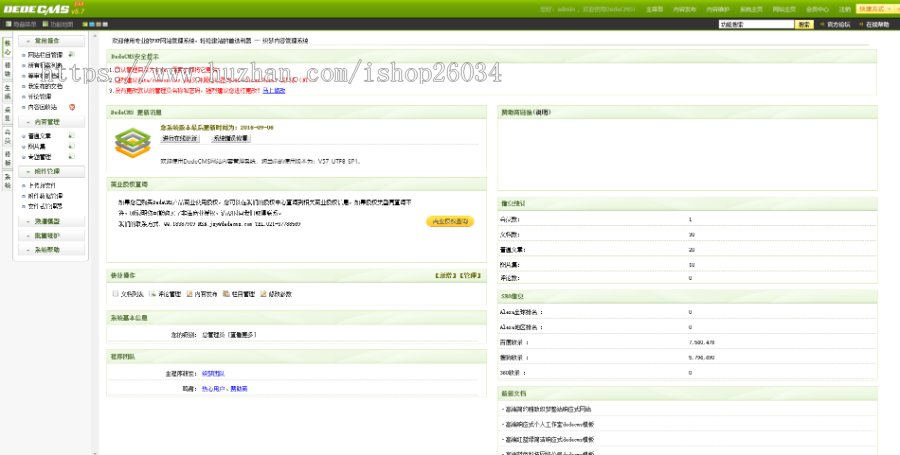Viewport: 900px width, 455px height.
Task: Click the 进行在线更新 button
Action: point(180,138)
